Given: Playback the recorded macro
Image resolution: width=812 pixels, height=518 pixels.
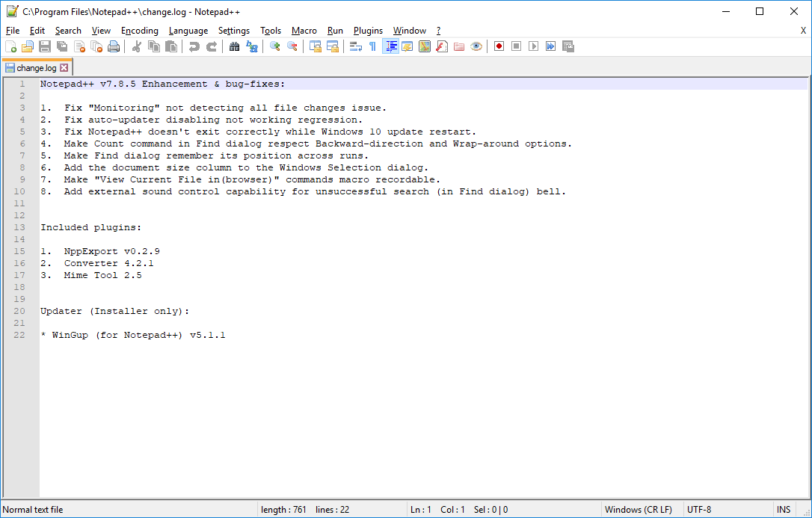Looking at the screenshot, I should 534,46.
